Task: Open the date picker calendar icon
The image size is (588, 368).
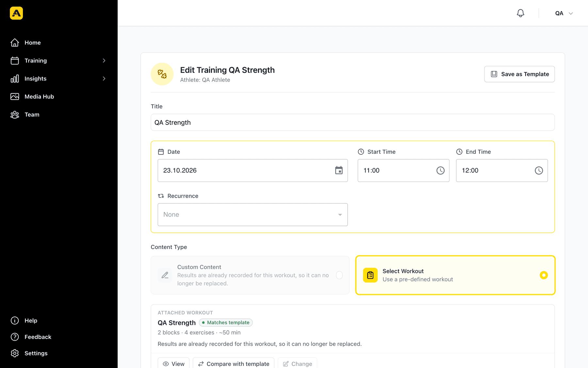Action: [x=339, y=170]
